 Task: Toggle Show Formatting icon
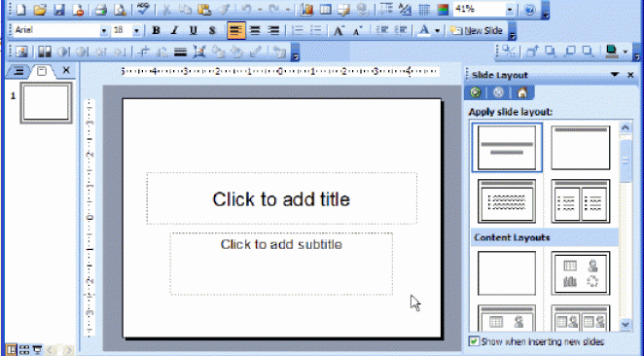(x=406, y=10)
